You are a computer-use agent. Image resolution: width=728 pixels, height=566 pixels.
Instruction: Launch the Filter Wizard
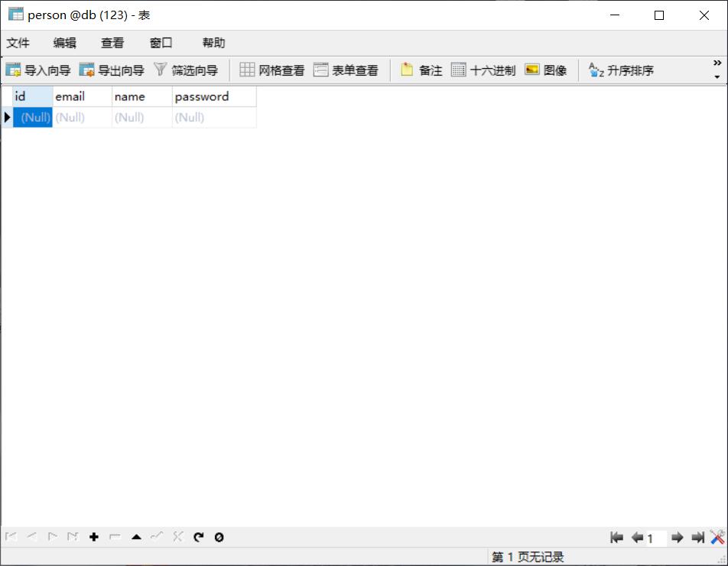[186, 70]
